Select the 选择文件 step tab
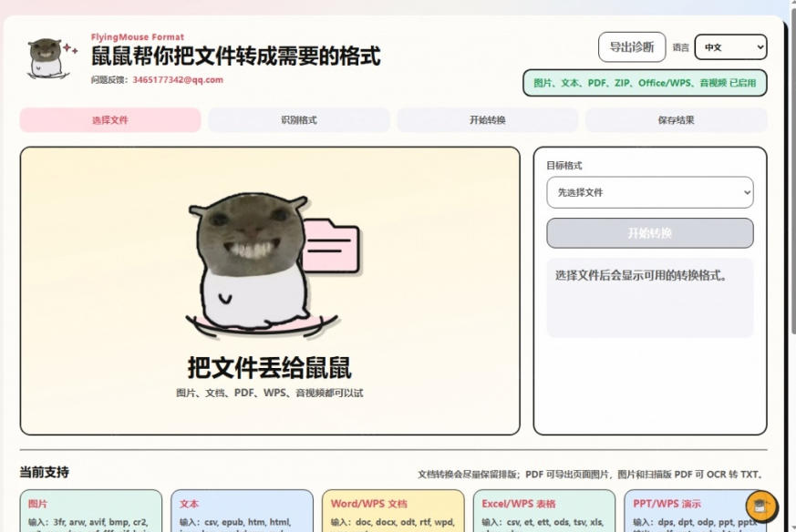This screenshot has width=796, height=532. [x=110, y=120]
